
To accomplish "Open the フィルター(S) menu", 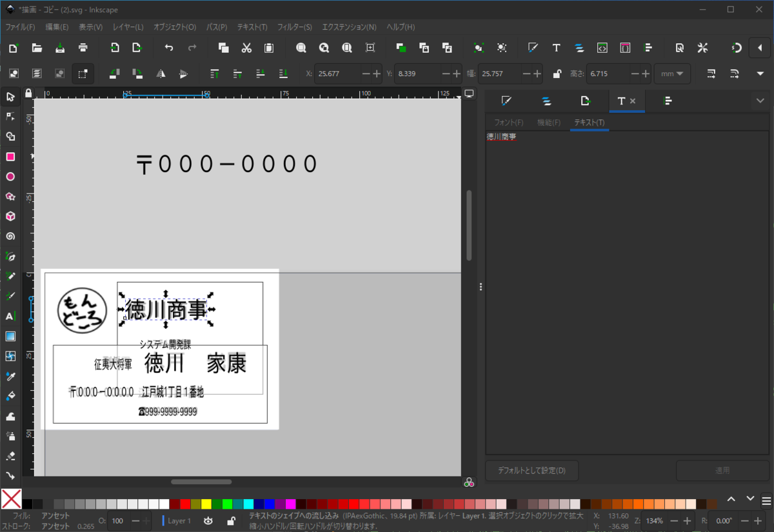I will coord(294,27).
